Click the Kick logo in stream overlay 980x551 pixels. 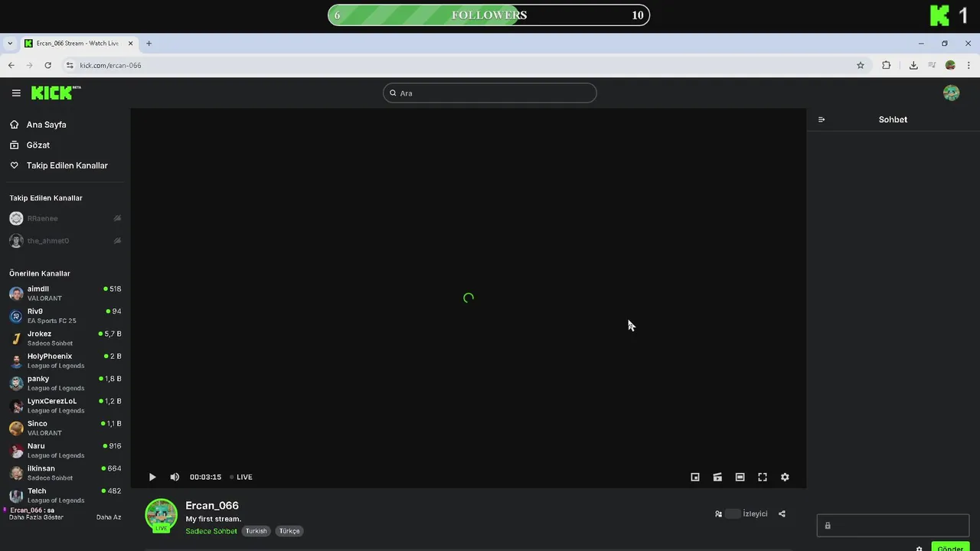point(939,15)
